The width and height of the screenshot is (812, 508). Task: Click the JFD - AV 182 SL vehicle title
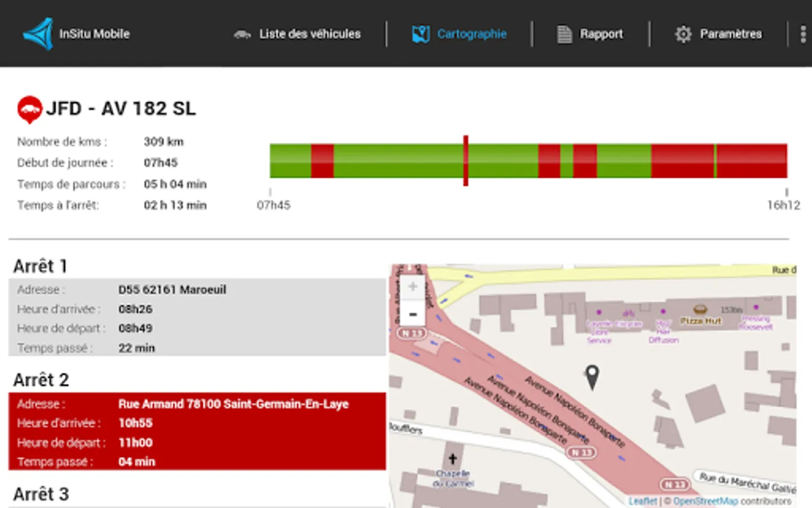point(121,108)
